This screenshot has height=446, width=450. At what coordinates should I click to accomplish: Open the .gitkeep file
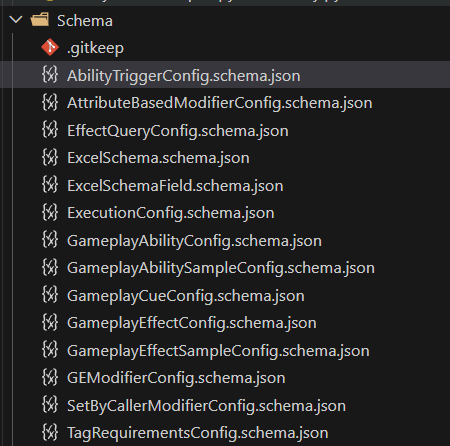point(95,48)
